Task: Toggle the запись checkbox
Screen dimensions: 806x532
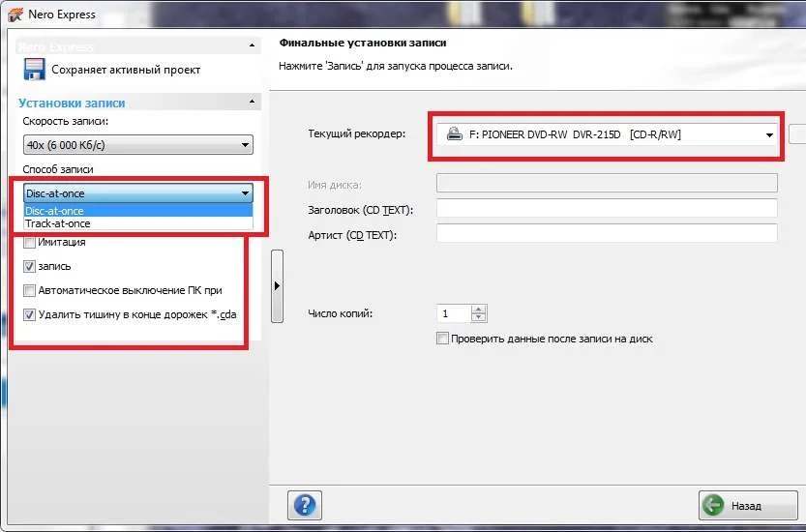Action: pos(29,266)
